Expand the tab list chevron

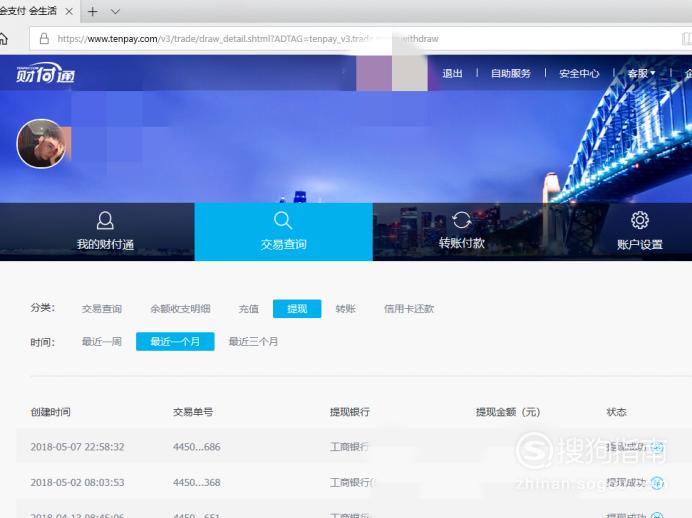(x=115, y=11)
